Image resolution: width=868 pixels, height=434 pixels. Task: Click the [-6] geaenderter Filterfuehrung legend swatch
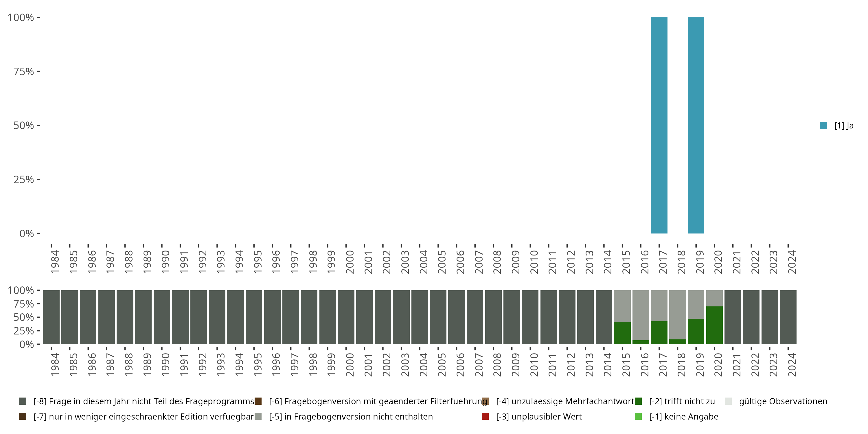pyautogui.click(x=258, y=401)
